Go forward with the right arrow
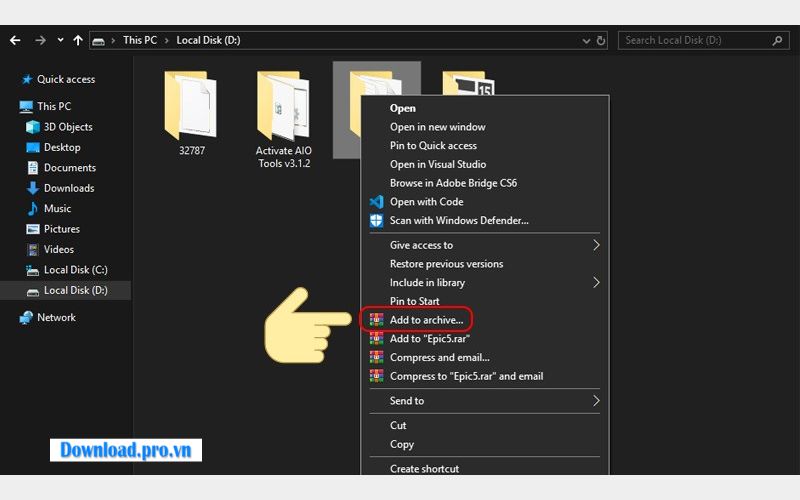 (40, 40)
